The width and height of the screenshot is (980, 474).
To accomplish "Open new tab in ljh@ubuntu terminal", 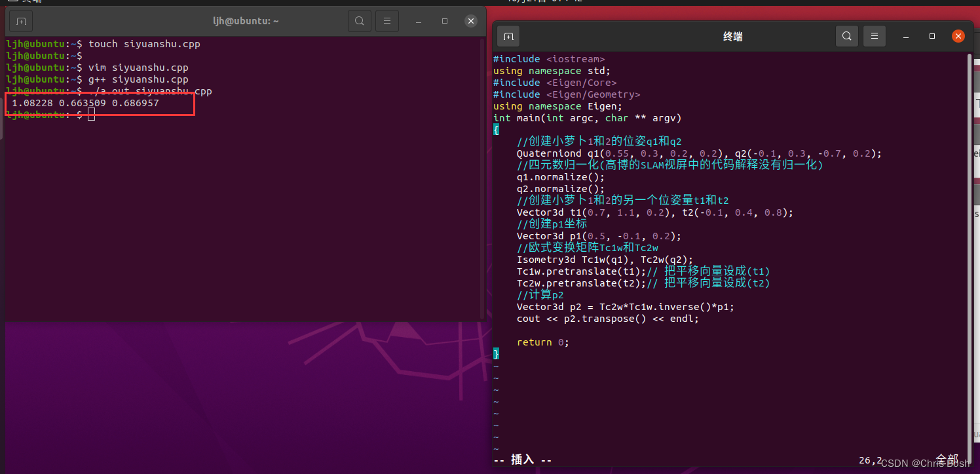I will tap(22, 21).
